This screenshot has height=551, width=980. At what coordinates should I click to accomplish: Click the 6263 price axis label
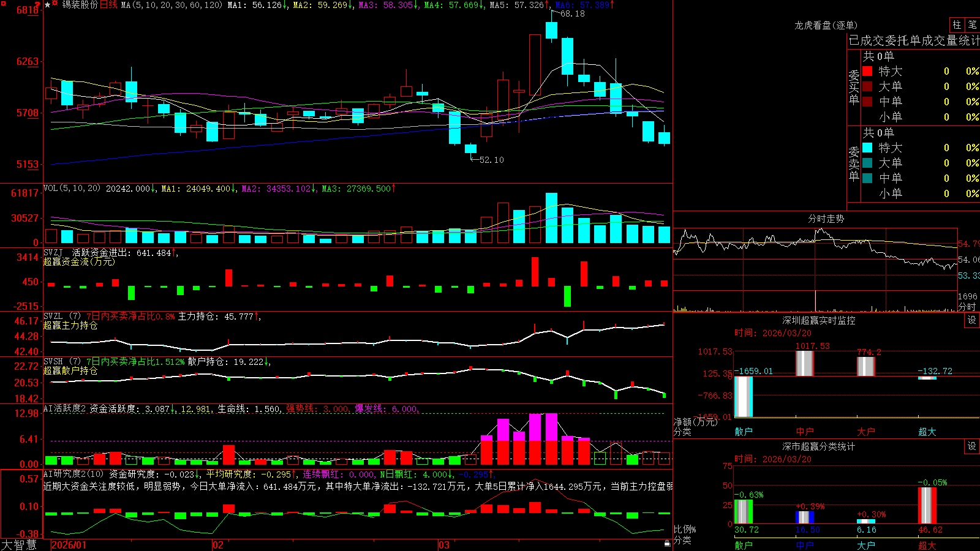(x=28, y=61)
